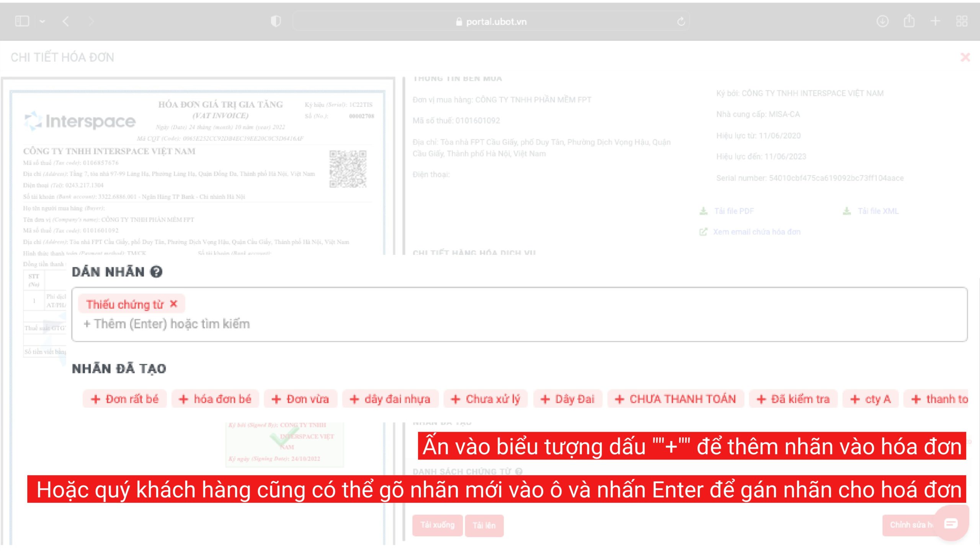The height and width of the screenshot is (551, 980).
Task: Open a new Safari tab
Action: [935, 21]
